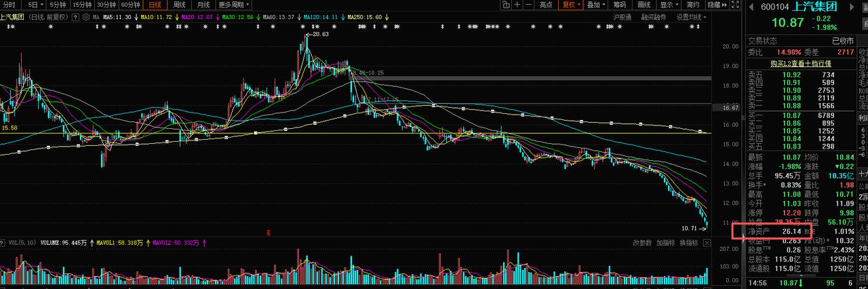Open the 购买L2查看十档行情 link
The width and height of the screenshot is (868, 289).
click(800, 63)
